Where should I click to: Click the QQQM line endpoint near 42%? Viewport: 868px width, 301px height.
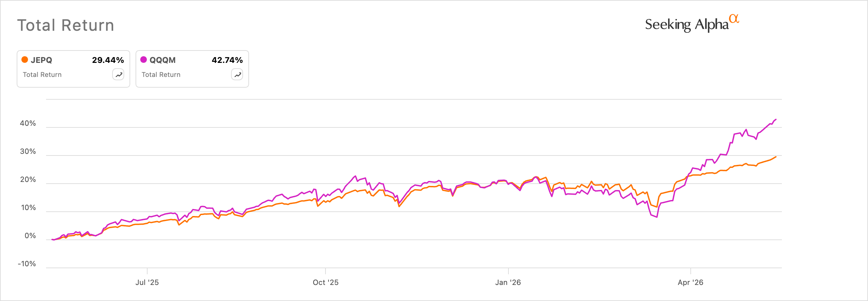point(776,119)
